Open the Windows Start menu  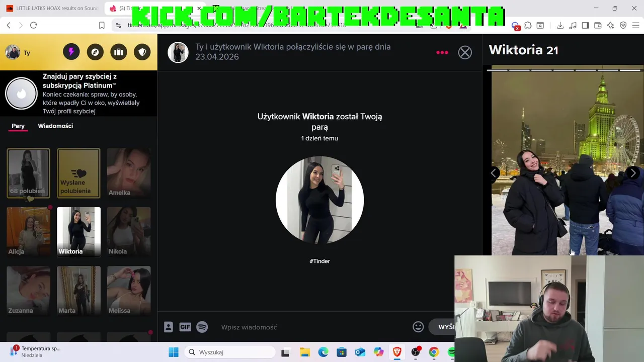[174, 352]
